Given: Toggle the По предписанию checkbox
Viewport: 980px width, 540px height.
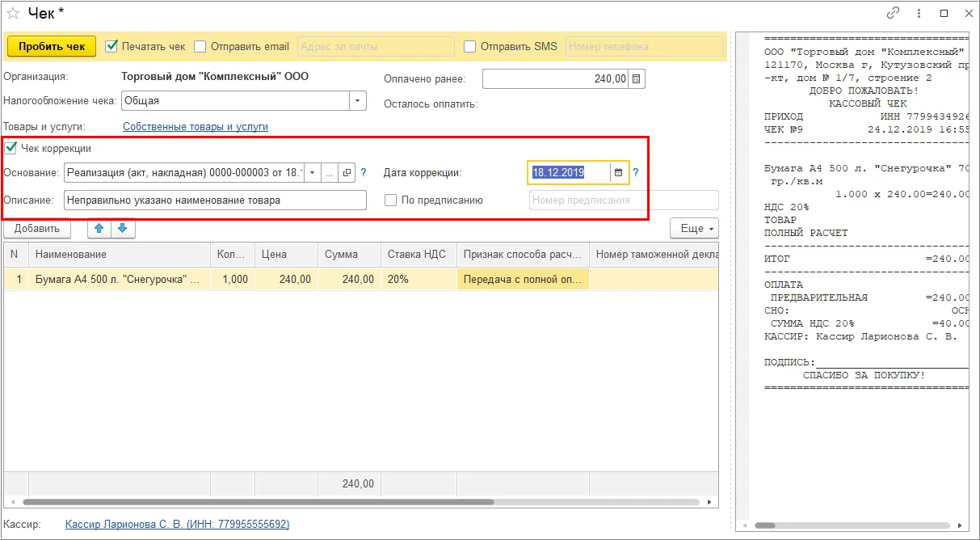Looking at the screenshot, I should click(391, 200).
